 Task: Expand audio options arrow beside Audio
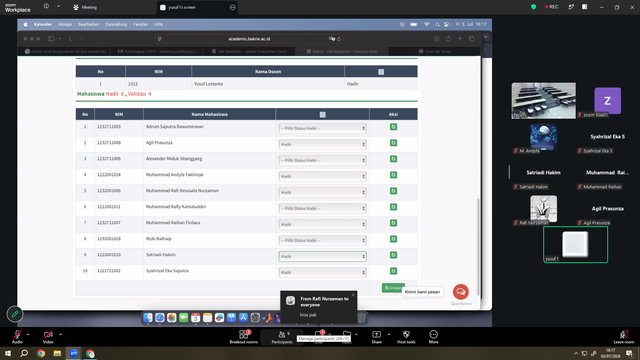coord(28,334)
